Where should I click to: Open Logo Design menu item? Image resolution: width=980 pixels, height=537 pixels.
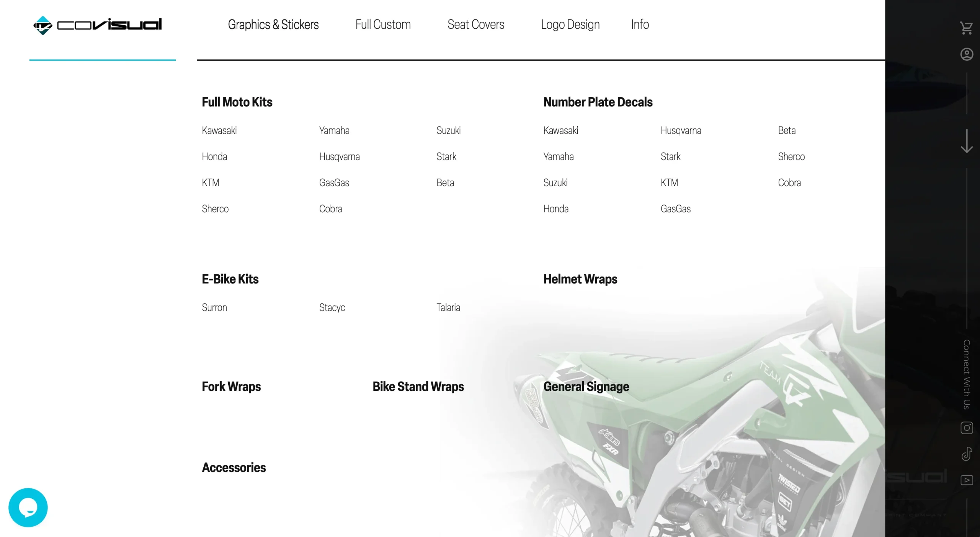[570, 24]
